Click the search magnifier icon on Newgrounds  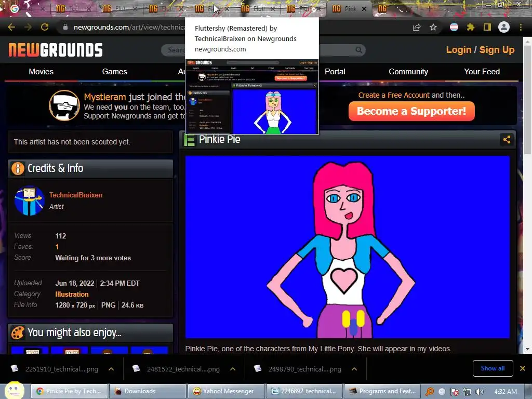(358, 50)
